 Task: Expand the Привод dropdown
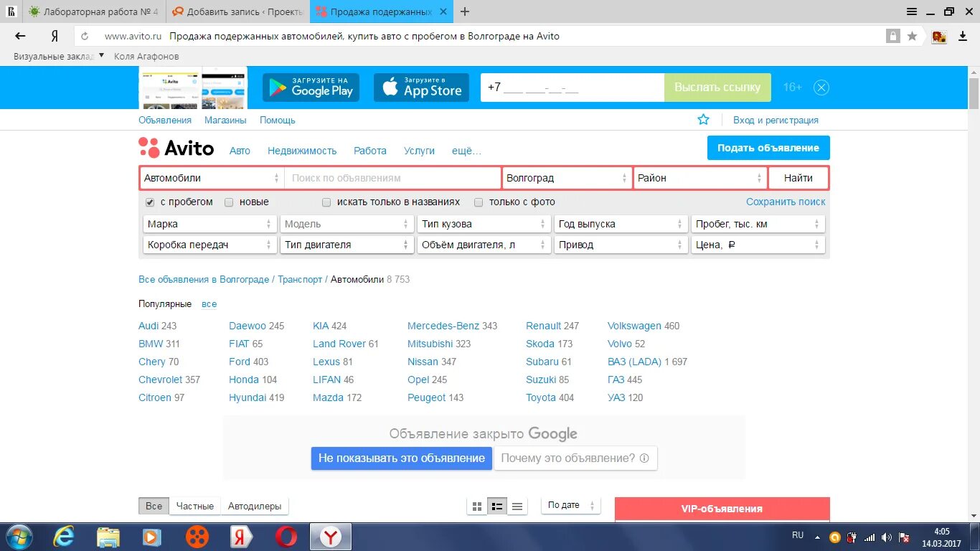click(621, 245)
